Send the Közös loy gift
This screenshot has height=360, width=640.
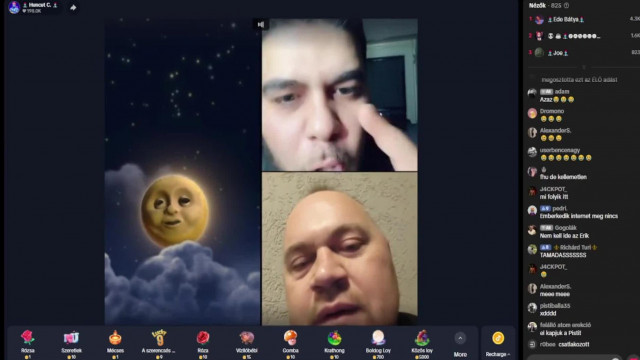point(422,344)
